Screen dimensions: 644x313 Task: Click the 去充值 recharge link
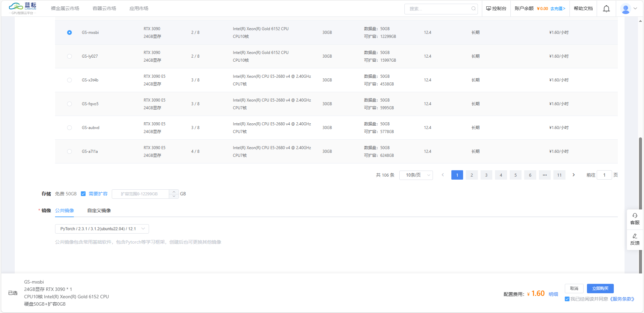click(558, 9)
